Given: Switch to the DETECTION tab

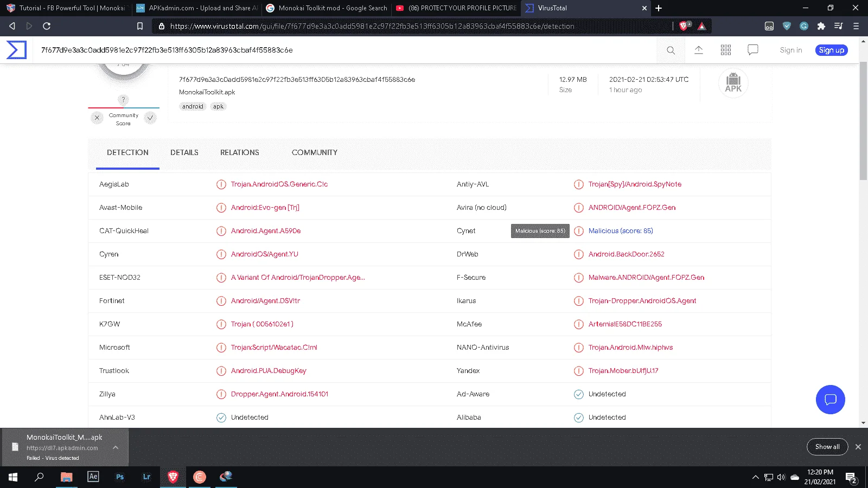Looking at the screenshot, I should [x=127, y=153].
